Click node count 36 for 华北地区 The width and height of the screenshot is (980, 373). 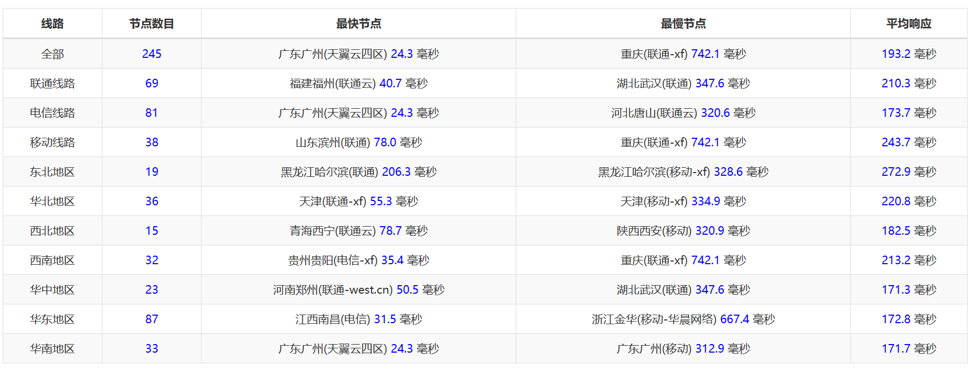pos(152,201)
